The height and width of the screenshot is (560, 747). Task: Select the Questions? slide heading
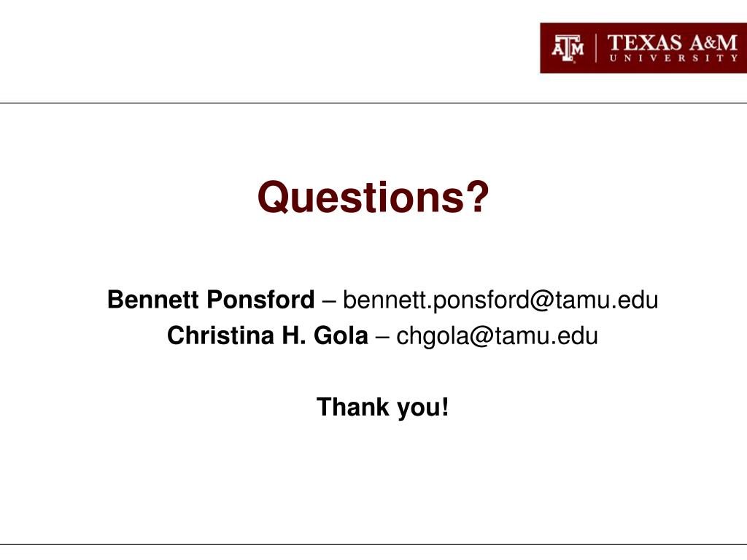[373, 197]
